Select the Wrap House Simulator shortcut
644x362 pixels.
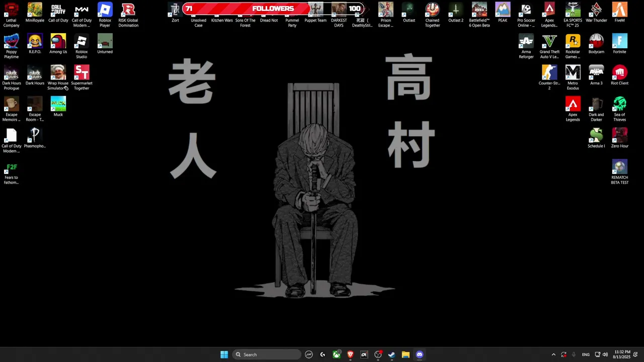pos(58,78)
